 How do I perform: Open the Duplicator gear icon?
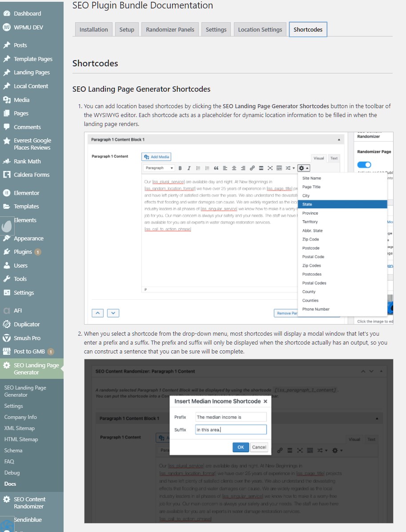7,324
